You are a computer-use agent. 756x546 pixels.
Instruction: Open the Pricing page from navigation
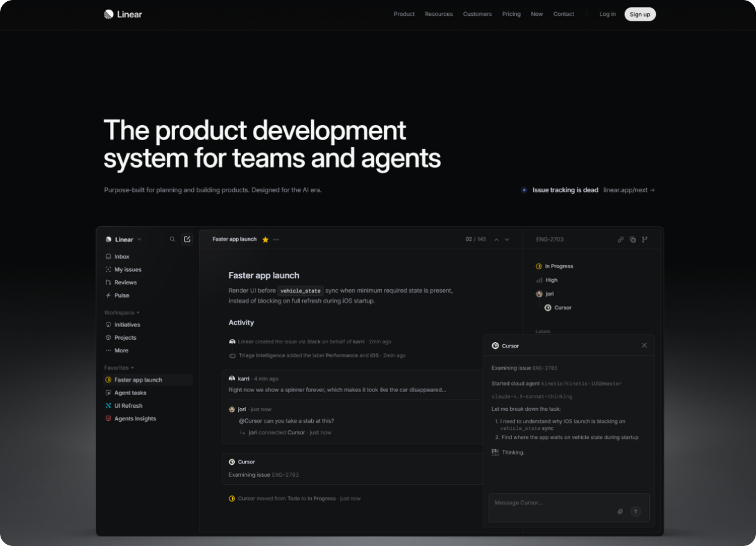tap(511, 14)
